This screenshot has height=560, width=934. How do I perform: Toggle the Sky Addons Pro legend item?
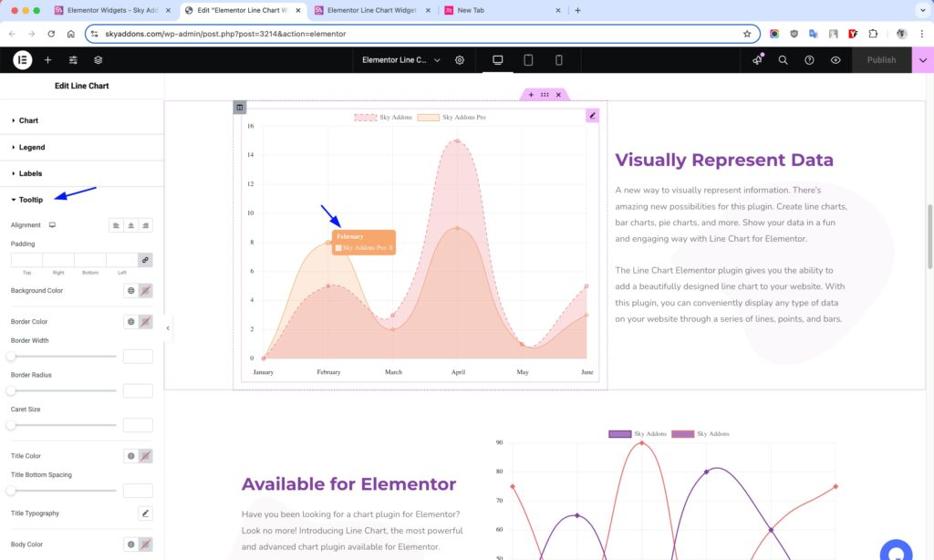(451, 118)
